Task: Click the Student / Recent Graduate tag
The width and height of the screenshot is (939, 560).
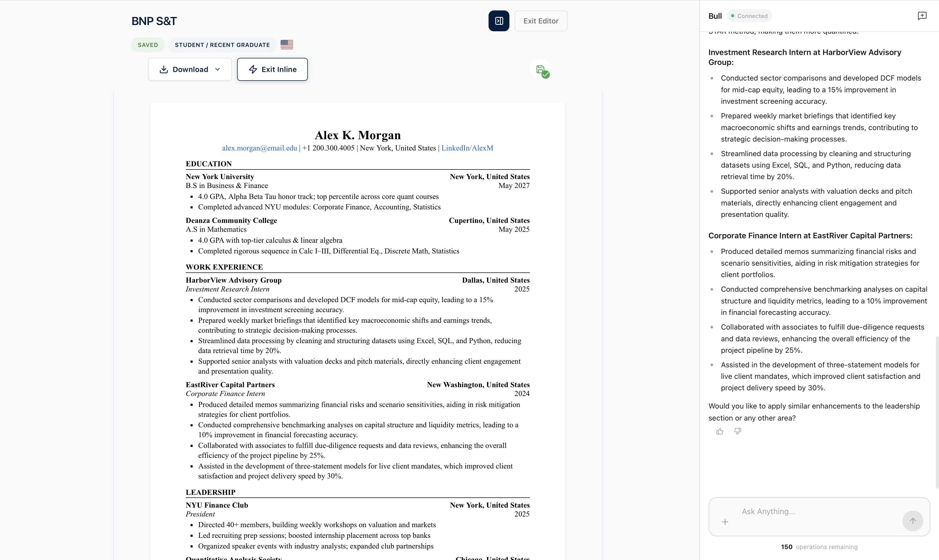Action: point(222,45)
